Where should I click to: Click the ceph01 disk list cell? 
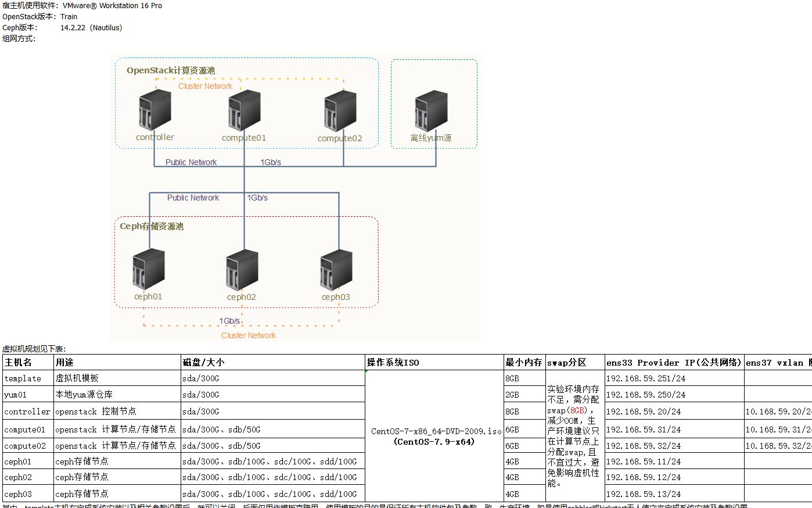[x=273, y=462]
